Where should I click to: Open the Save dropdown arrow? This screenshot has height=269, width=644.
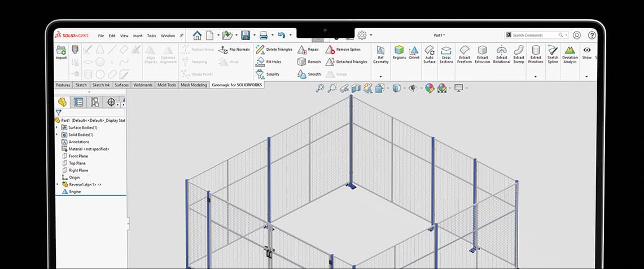(254, 36)
